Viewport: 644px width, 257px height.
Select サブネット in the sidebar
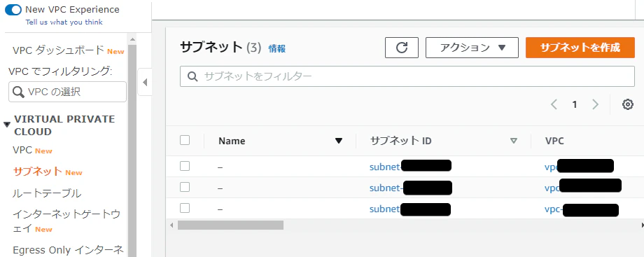pos(38,172)
